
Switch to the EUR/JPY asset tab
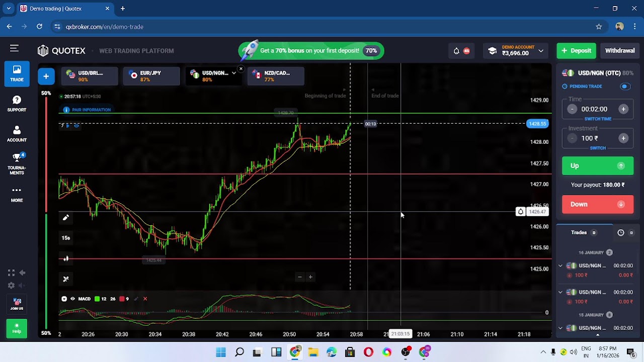(x=151, y=76)
